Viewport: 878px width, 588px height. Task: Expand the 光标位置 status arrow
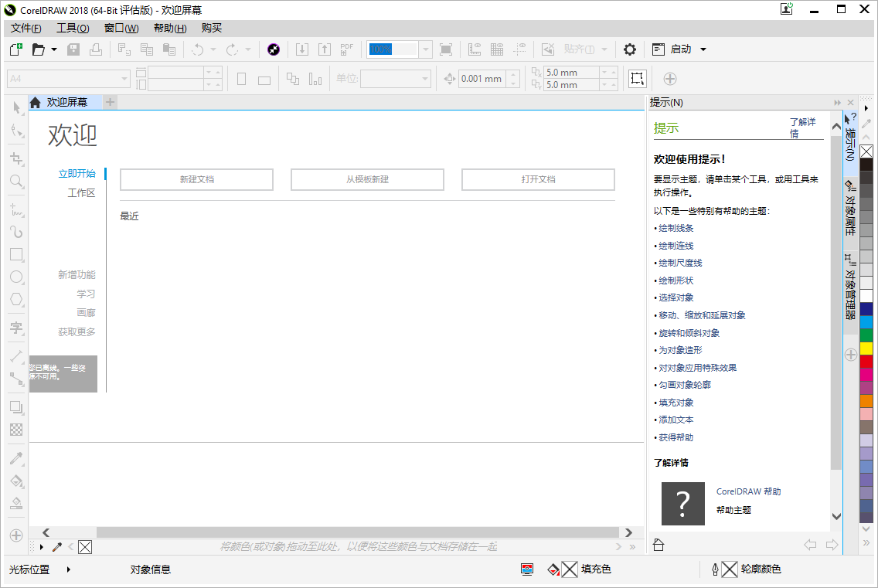tap(68, 569)
